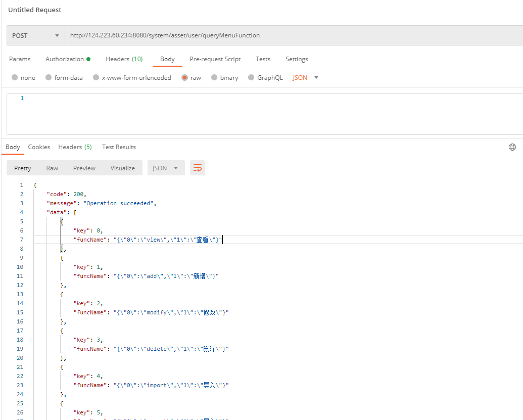The image size is (523, 420).
Task: Open the Authorization tab
Action: point(67,59)
